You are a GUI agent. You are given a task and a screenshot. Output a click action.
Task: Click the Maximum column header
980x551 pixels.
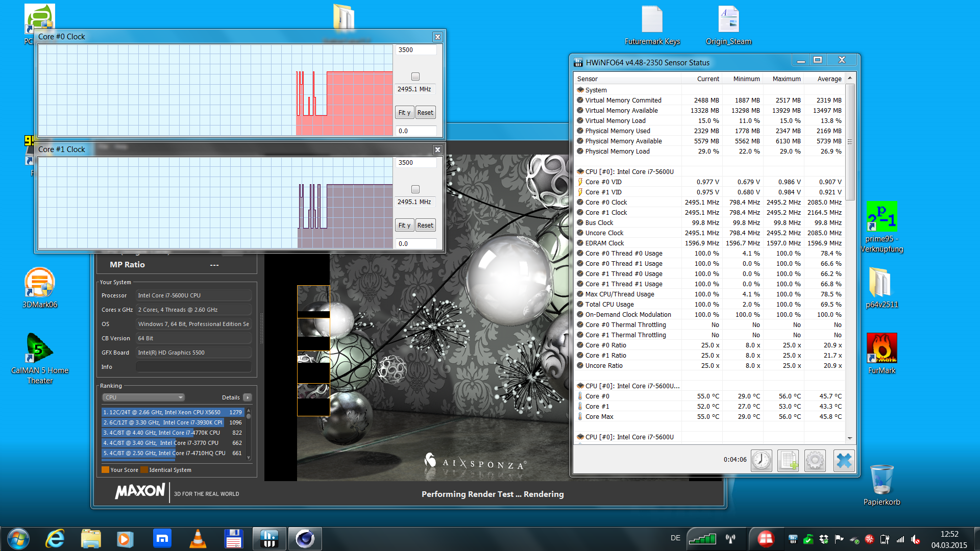[786, 79]
